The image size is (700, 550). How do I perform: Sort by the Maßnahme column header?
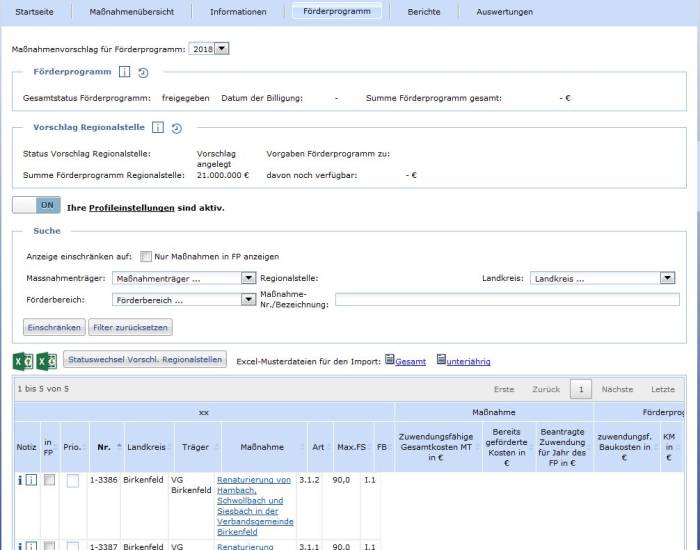[x=262, y=447]
